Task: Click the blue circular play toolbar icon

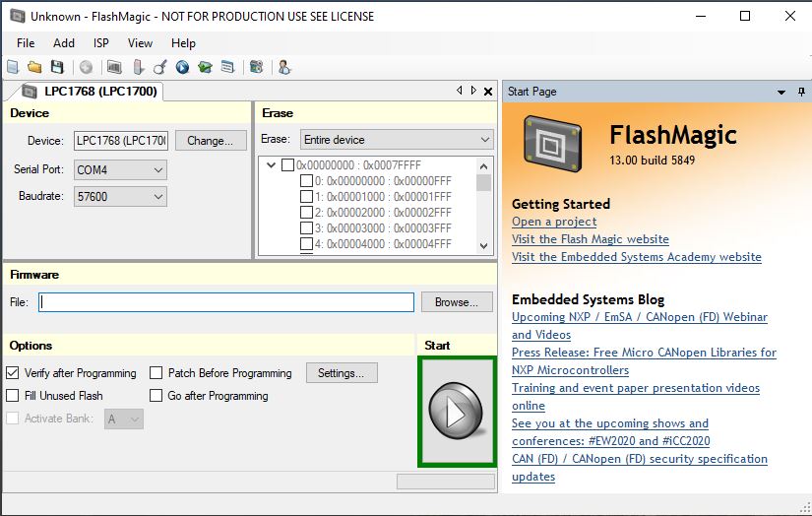Action: coord(182,67)
